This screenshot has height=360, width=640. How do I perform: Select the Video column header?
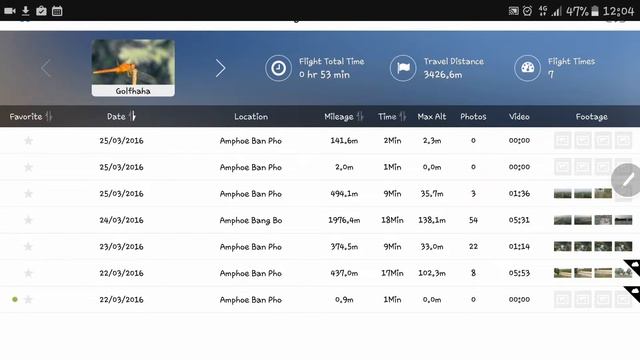(519, 116)
